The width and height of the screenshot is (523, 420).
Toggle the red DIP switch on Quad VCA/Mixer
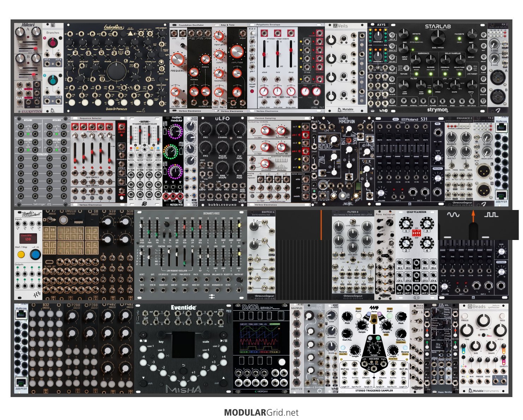tap(416, 233)
